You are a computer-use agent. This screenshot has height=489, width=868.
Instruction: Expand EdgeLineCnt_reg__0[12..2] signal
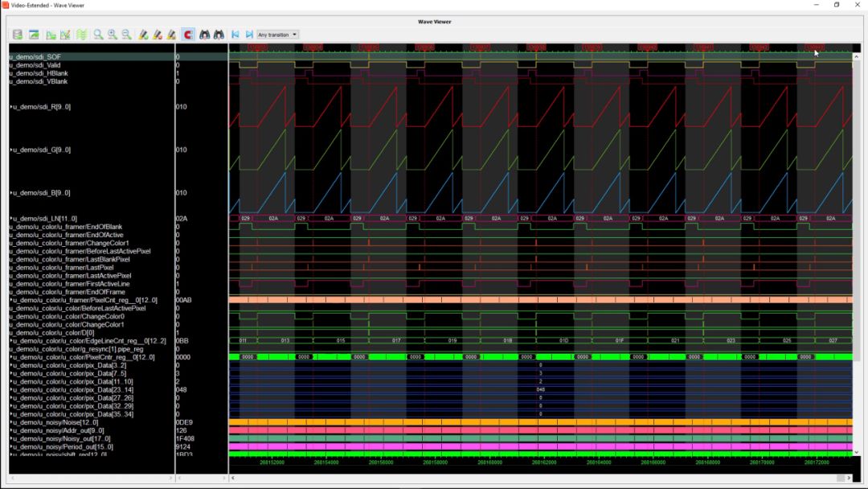click(11, 341)
